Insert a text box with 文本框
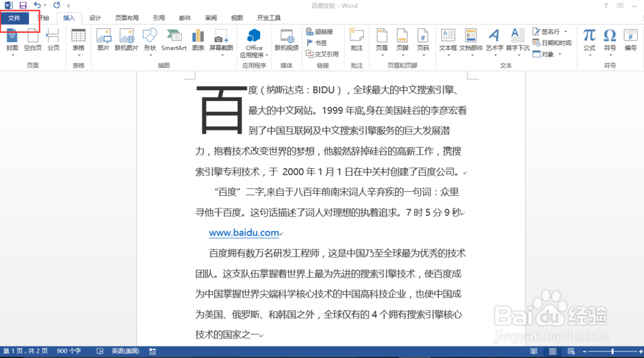Viewport: 644px width, 358px height. (448, 41)
